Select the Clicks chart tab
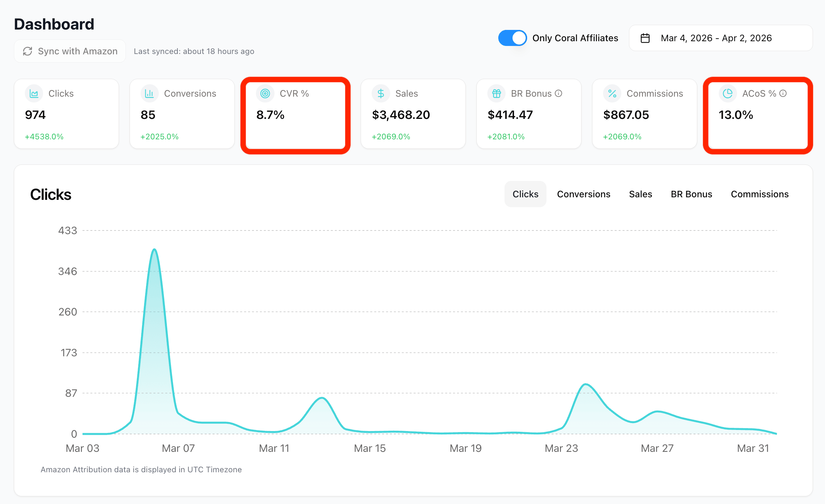This screenshot has height=504, width=825. [525, 194]
